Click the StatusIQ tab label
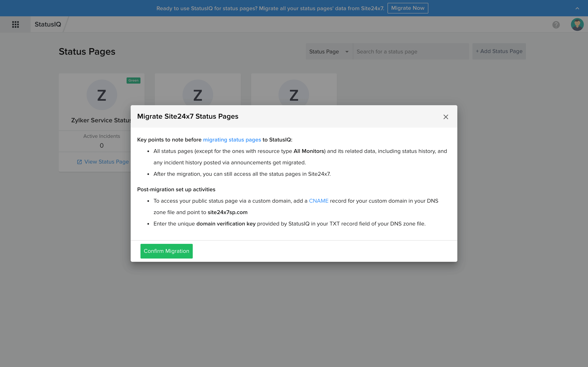Screen dimensions: 588x367 pyautogui.click(x=48, y=24)
